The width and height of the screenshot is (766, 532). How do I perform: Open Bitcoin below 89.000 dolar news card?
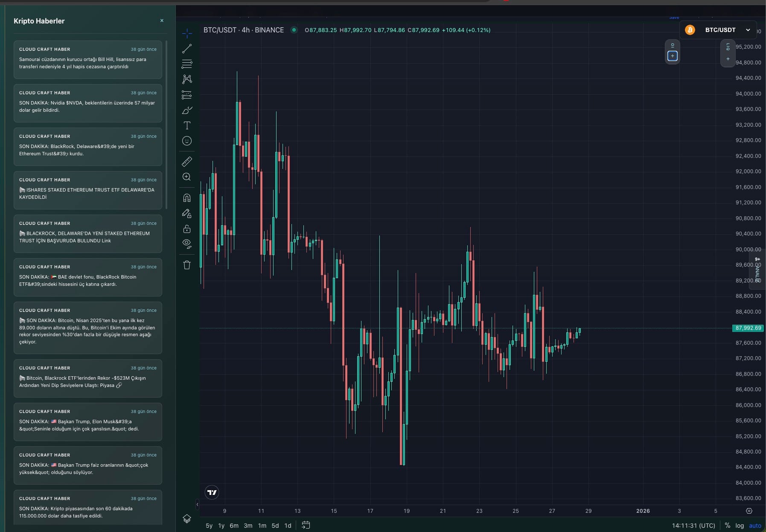tap(88, 328)
